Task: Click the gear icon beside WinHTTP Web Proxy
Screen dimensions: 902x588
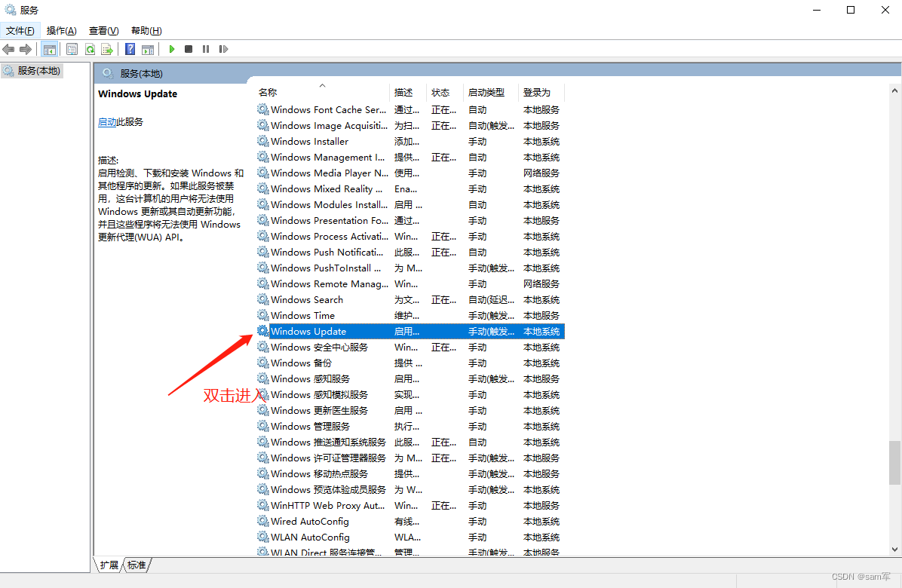Action: [x=263, y=505]
